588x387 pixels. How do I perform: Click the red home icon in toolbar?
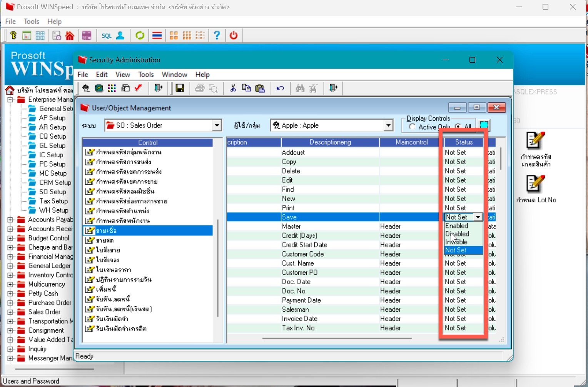coord(70,35)
